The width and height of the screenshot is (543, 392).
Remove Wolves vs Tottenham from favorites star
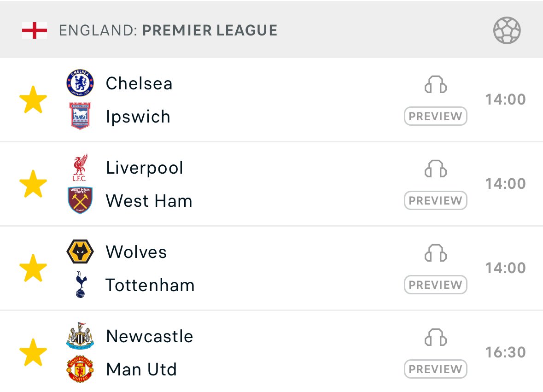coord(33,268)
